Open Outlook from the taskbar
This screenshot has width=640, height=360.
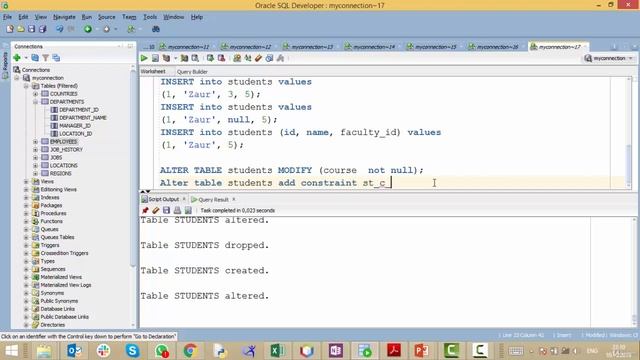point(74,351)
